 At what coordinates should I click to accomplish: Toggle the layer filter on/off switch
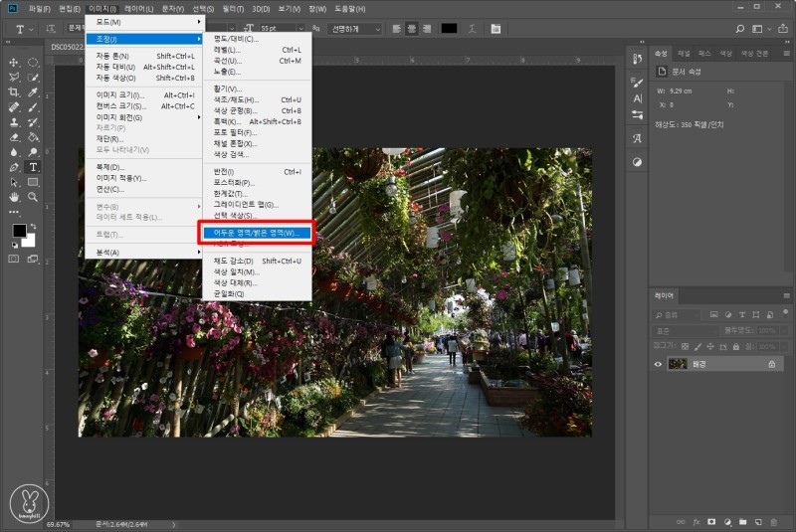tap(783, 313)
